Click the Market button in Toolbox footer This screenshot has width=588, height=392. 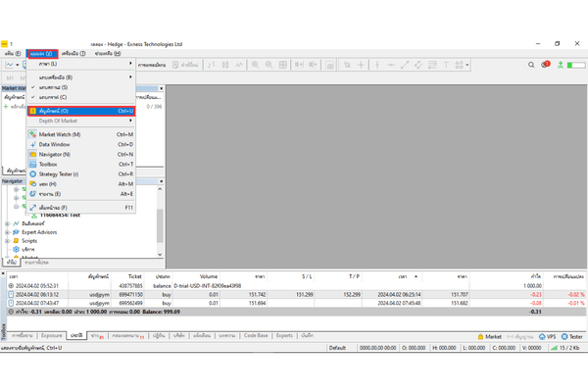click(x=489, y=335)
